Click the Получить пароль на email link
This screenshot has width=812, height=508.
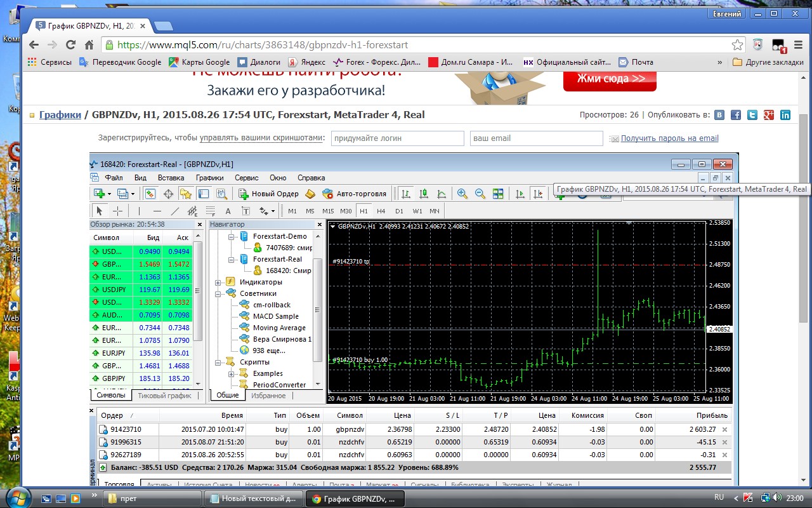click(669, 138)
